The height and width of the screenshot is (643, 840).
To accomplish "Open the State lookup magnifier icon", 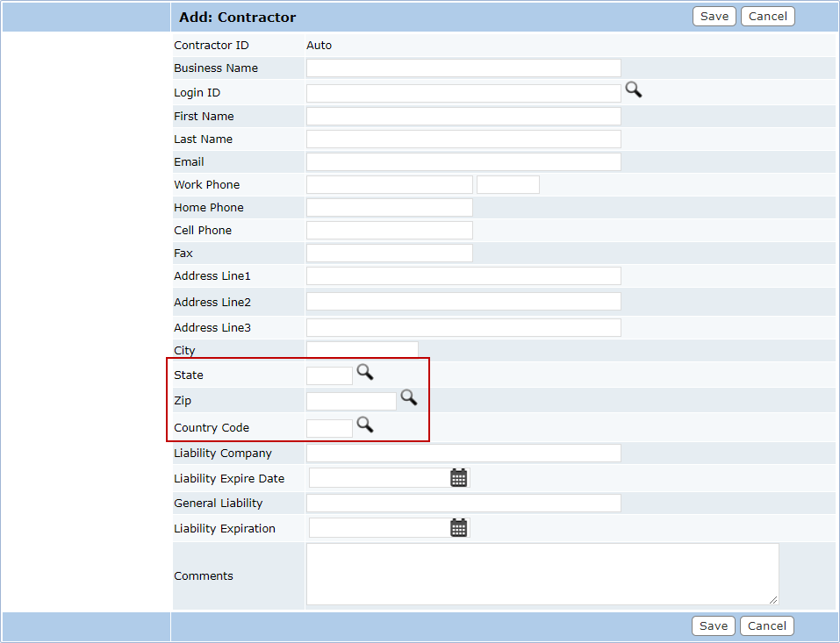I will click(x=364, y=373).
